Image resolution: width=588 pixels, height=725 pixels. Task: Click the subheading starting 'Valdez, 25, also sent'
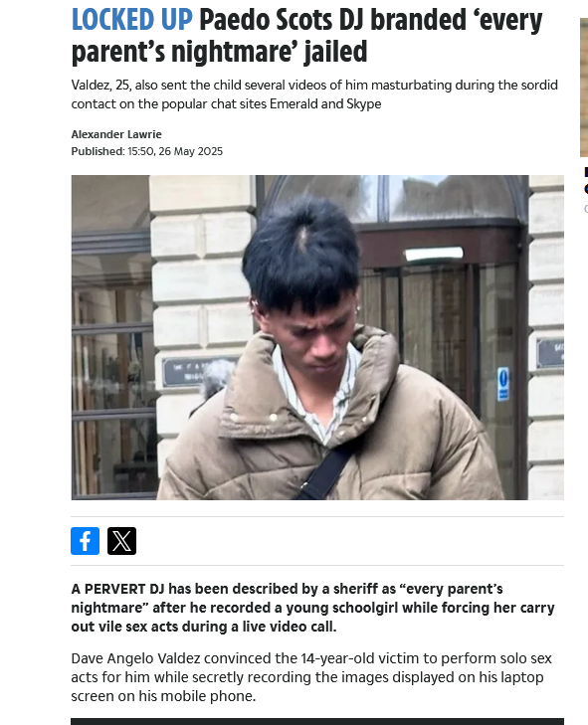(x=314, y=94)
